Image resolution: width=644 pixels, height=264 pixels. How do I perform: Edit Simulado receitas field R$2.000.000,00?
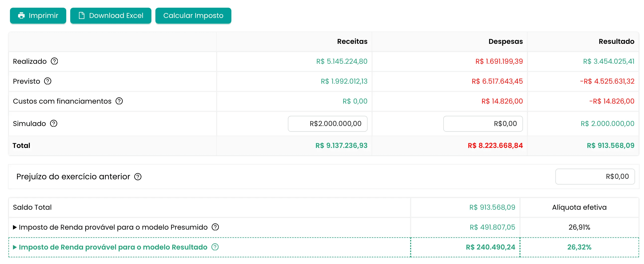327,124
